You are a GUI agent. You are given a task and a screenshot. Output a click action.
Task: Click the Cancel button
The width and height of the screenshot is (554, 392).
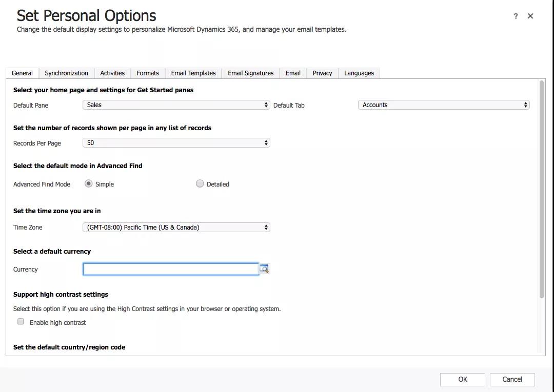(512, 379)
